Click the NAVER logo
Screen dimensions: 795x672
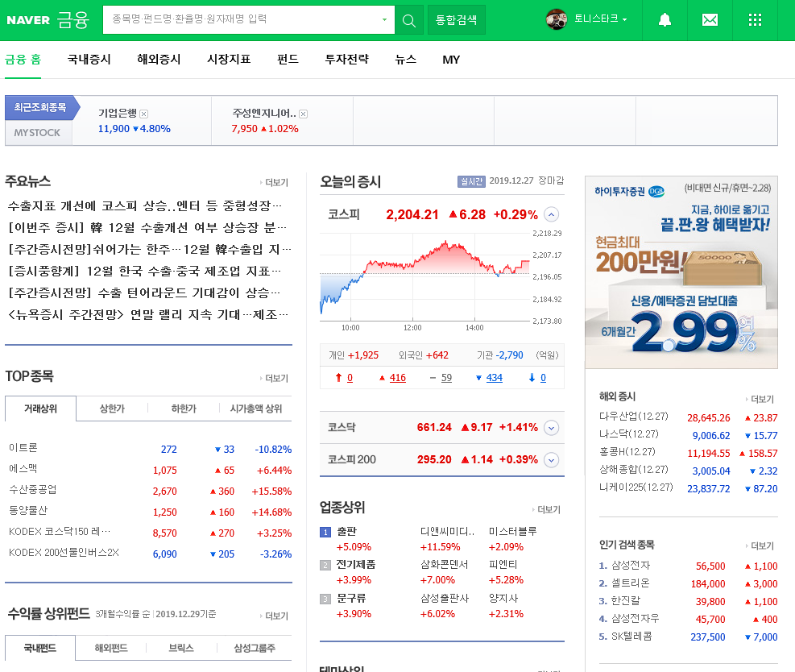click(28, 20)
